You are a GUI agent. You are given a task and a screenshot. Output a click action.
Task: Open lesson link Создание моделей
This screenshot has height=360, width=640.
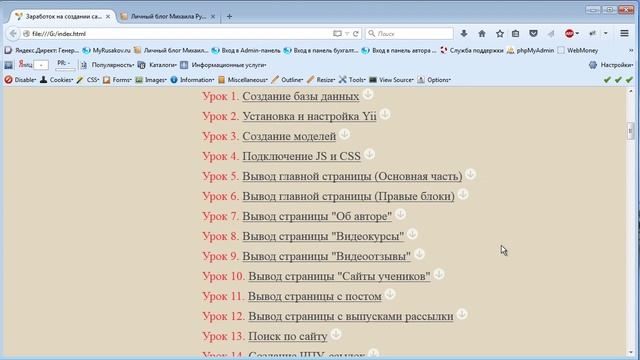[x=289, y=136]
